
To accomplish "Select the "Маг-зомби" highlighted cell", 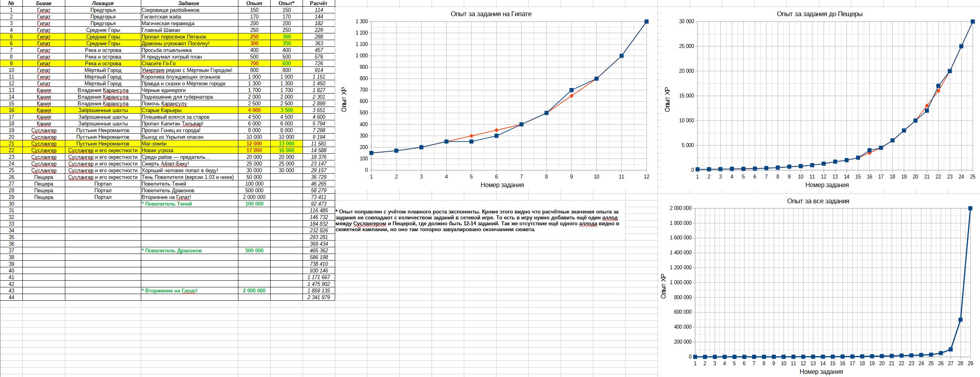I will 154,143.
